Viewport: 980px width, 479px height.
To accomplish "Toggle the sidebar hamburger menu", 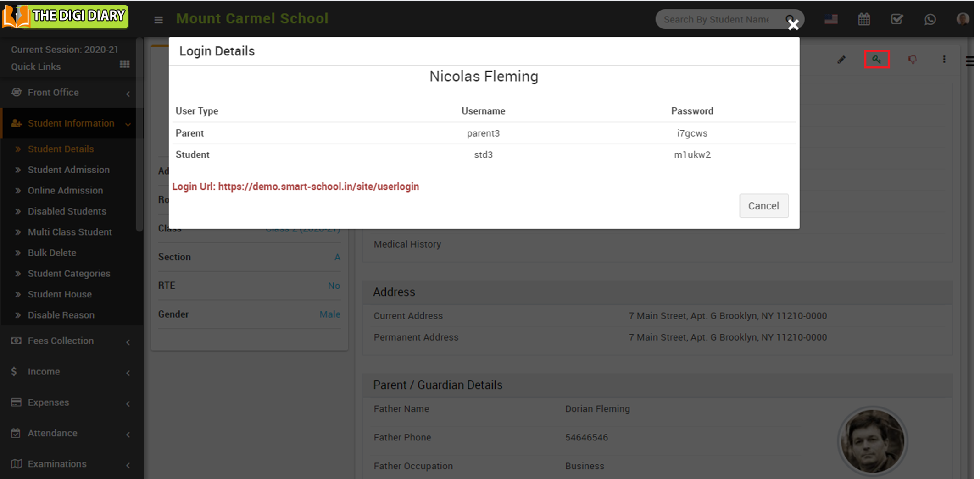I will point(158,20).
